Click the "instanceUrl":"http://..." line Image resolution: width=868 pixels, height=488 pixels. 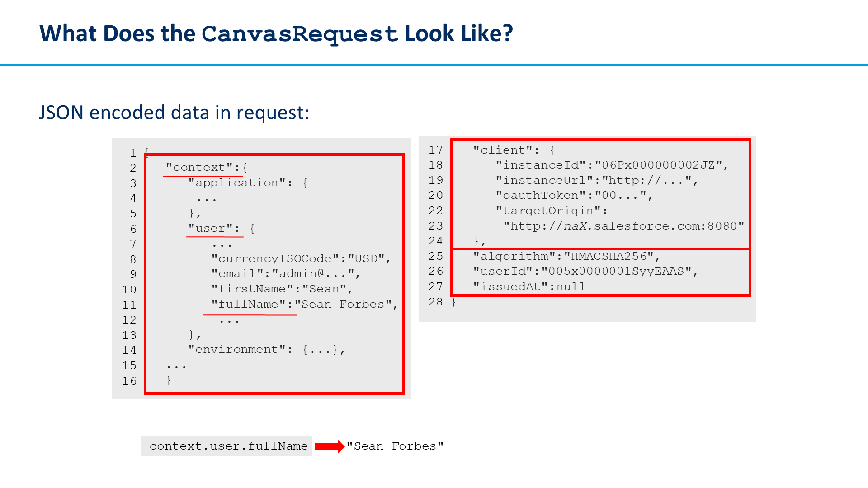(x=597, y=181)
